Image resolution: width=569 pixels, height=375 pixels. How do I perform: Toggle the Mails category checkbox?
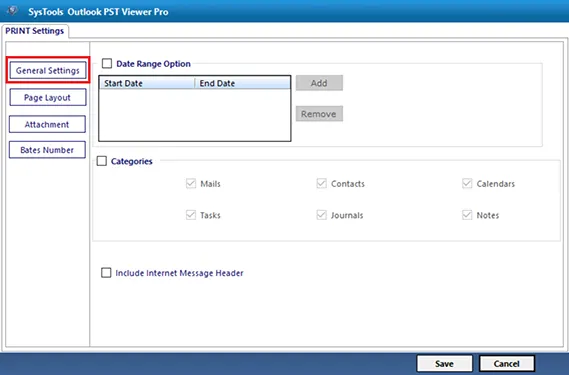(x=191, y=183)
